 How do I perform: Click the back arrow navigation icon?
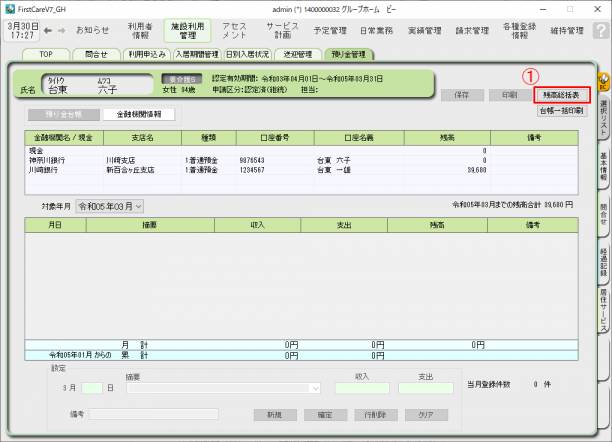pos(47,30)
